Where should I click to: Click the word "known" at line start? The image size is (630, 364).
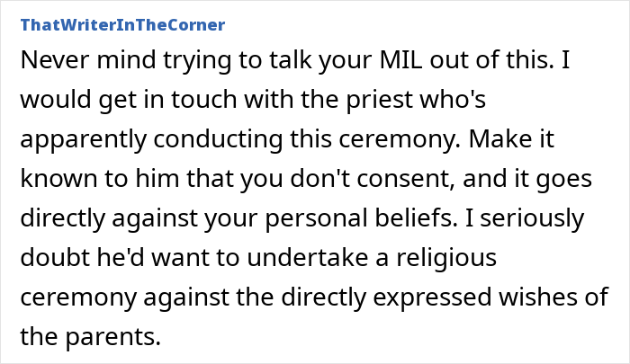coord(58,179)
